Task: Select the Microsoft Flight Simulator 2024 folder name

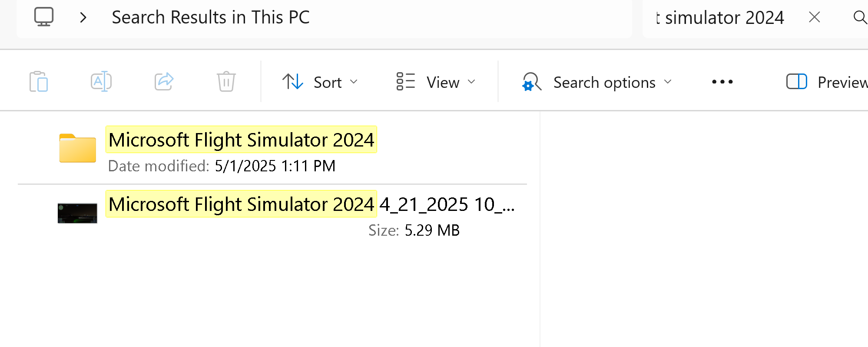Action: pyautogui.click(x=241, y=140)
